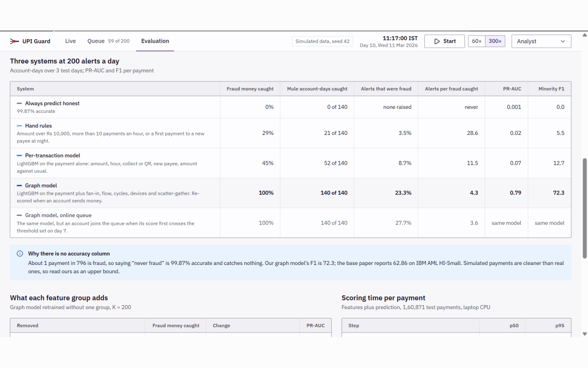Select the "Hand rules" row name
588x368 pixels.
point(38,126)
